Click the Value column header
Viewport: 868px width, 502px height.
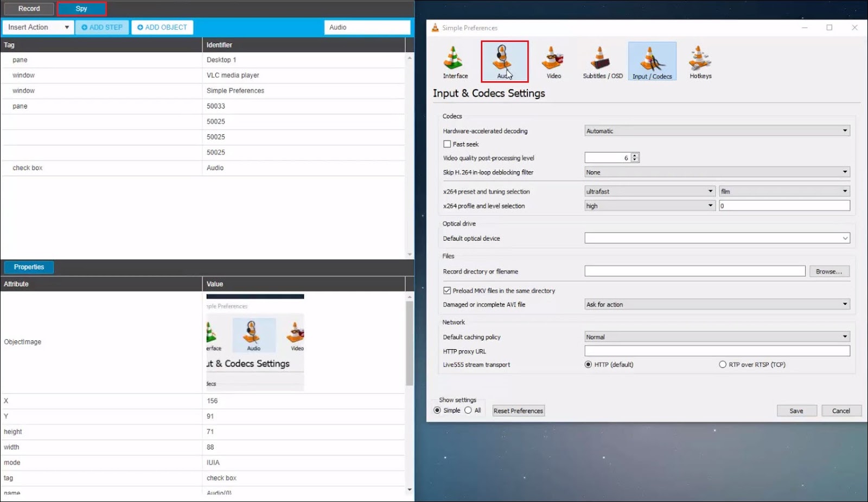coord(304,284)
